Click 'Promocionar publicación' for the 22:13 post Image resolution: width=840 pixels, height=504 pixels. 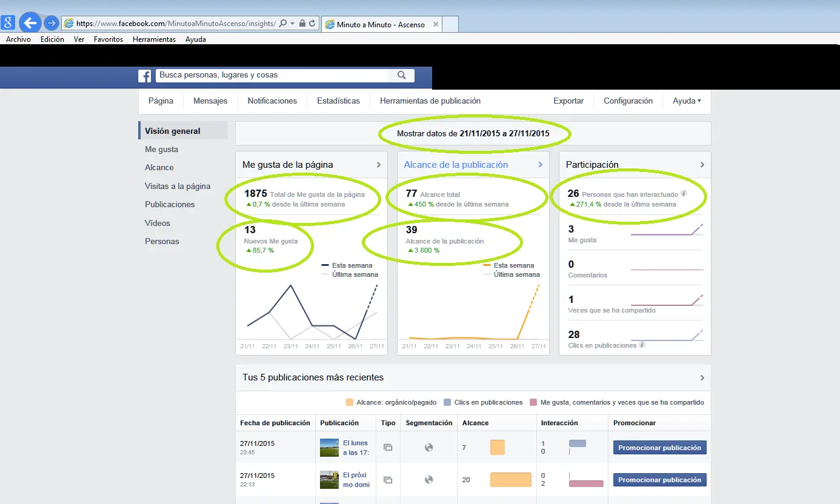click(x=660, y=480)
